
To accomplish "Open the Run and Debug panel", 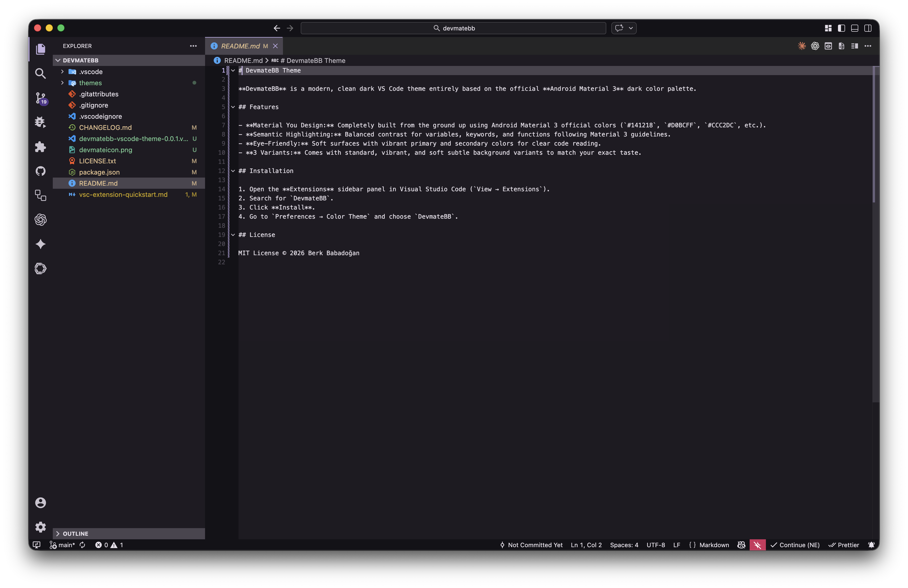I will click(x=40, y=122).
